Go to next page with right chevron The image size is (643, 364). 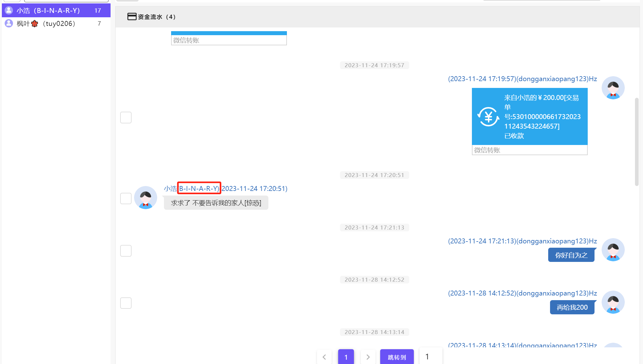click(368, 357)
